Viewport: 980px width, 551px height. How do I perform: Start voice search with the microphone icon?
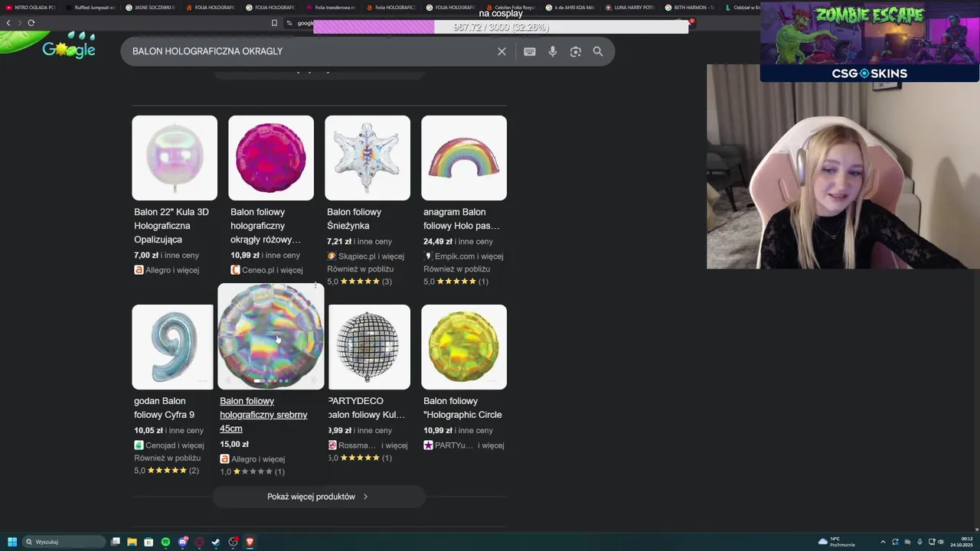click(x=553, y=51)
